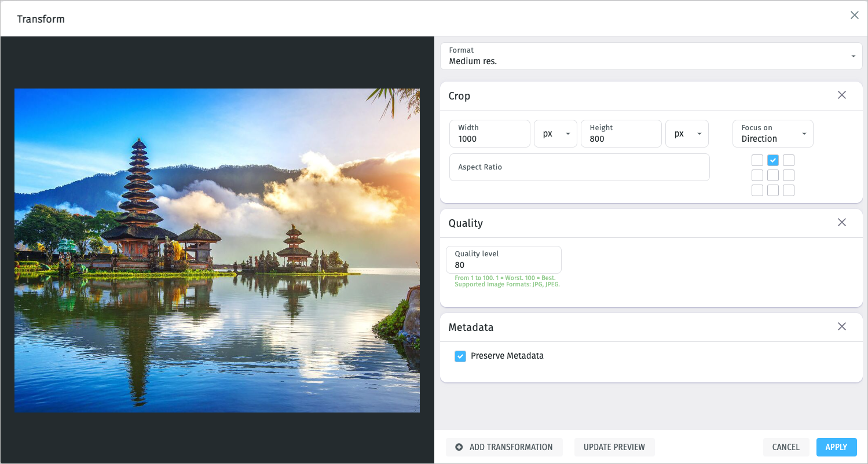
Task: Check the top-left focus direction box
Action: click(757, 160)
